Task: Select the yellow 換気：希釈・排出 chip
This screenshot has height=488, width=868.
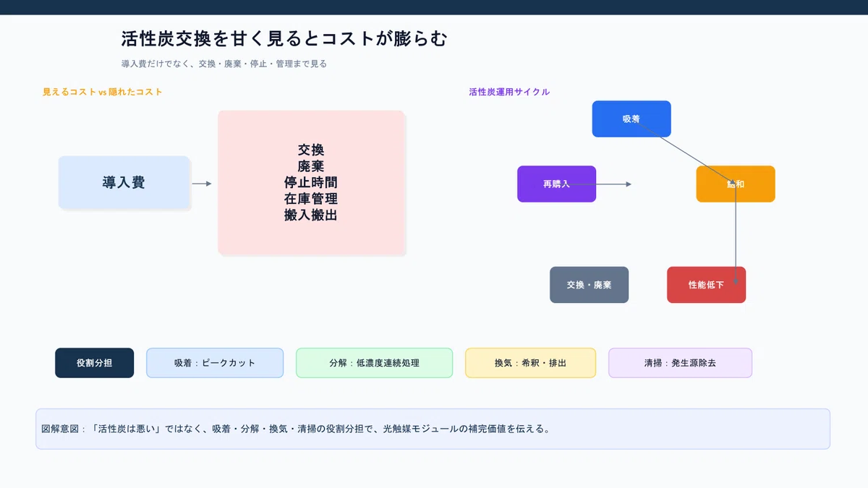Action: (531, 363)
